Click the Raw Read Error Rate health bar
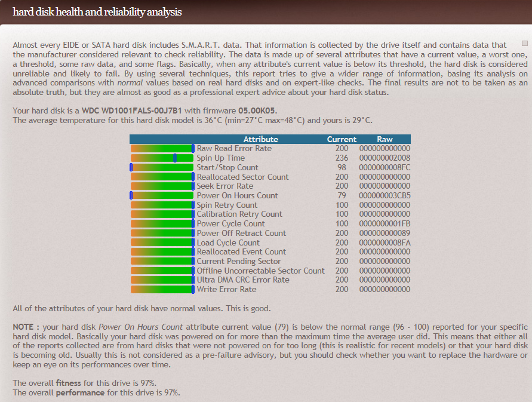This screenshot has height=402, width=532. 162,148
